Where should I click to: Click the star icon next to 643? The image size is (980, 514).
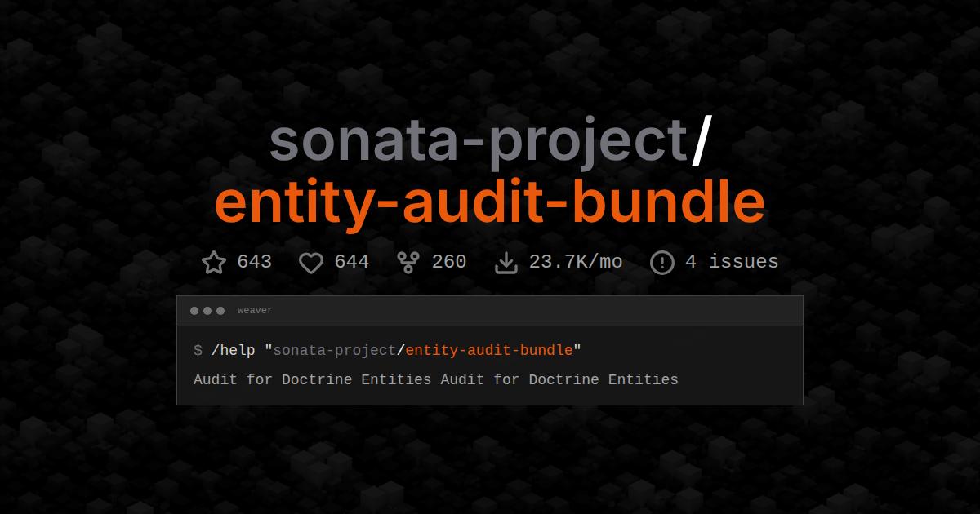tap(213, 262)
